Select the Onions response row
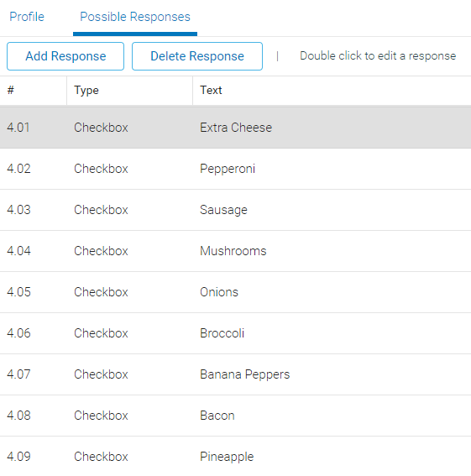 pyautogui.click(x=235, y=292)
